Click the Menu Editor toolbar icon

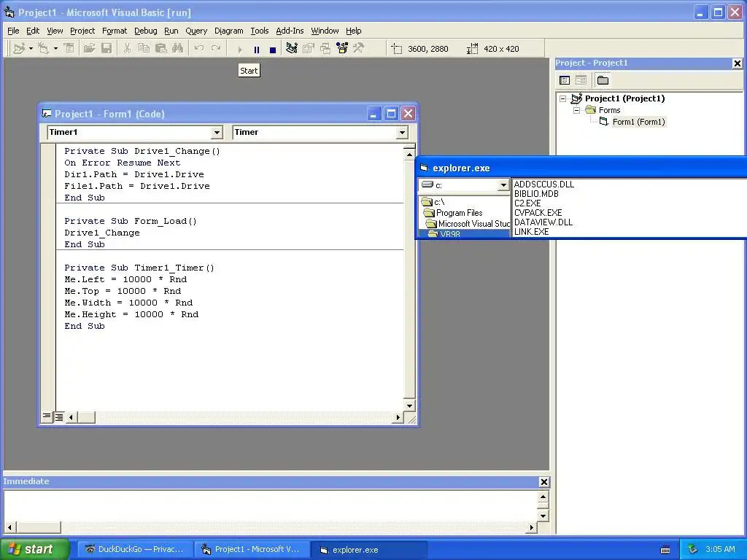pyautogui.click(x=69, y=49)
